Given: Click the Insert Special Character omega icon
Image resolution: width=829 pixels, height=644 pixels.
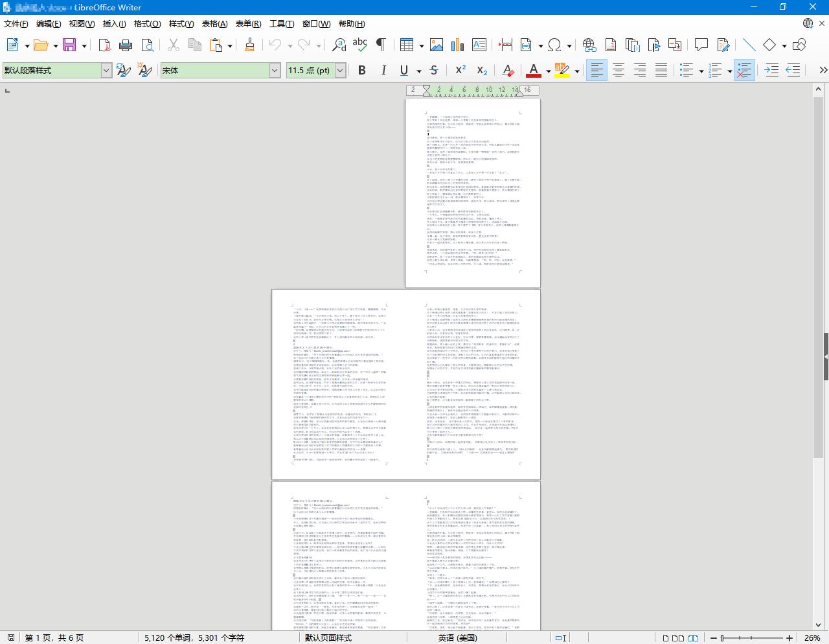Looking at the screenshot, I should coord(554,45).
